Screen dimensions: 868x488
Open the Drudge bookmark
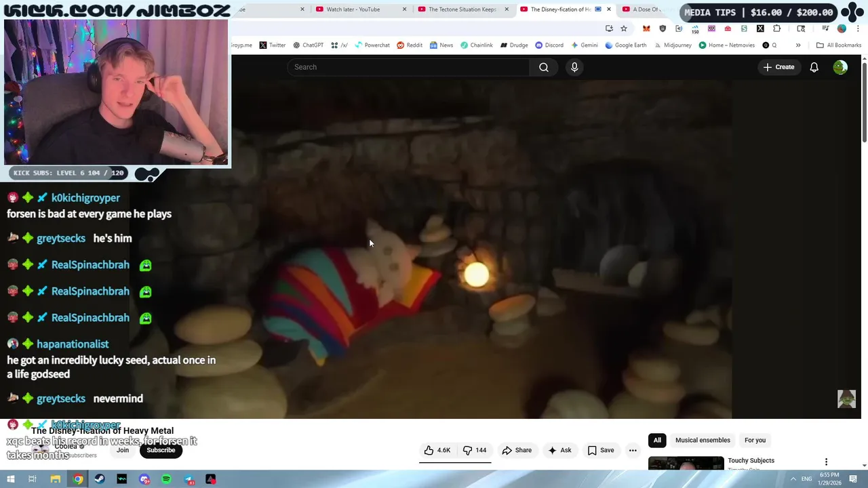tap(514, 45)
